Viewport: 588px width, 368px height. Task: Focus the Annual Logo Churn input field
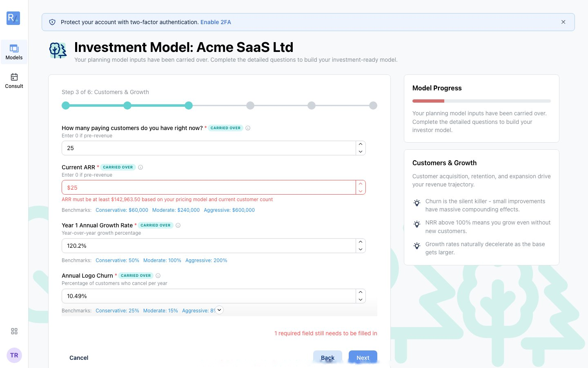pyautogui.click(x=209, y=296)
